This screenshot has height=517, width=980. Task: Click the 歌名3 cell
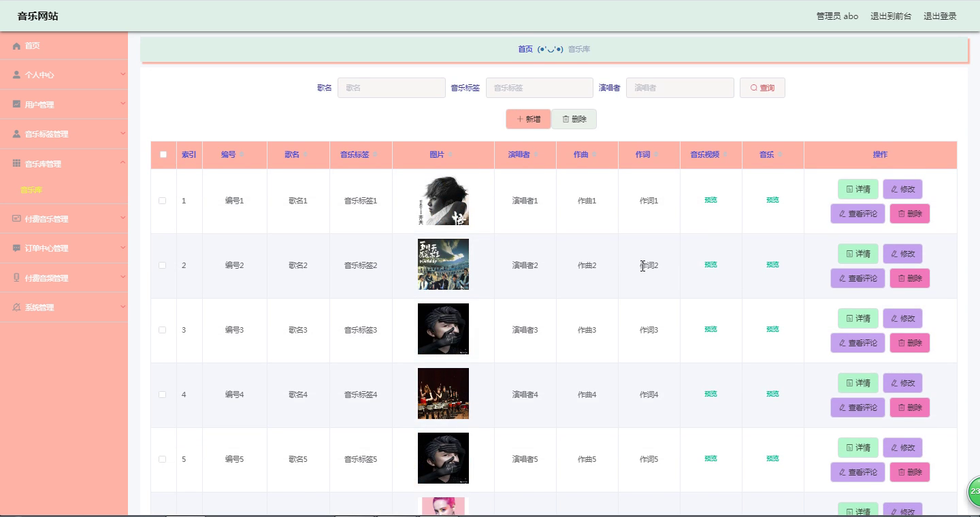click(298, 330)
